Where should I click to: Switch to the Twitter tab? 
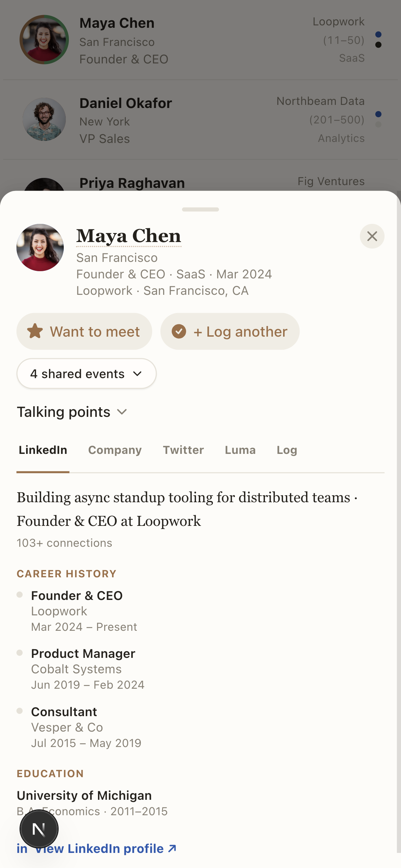[183, 450]
